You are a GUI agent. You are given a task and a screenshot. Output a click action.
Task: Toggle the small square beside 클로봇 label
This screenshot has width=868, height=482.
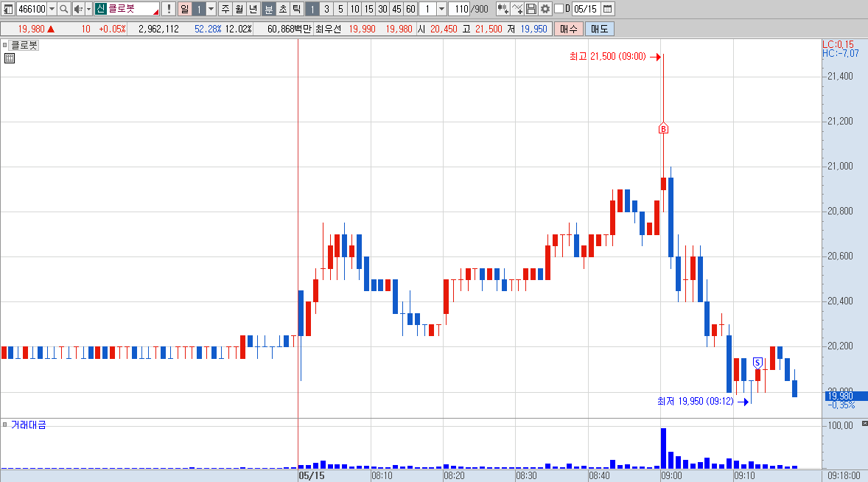4,45
